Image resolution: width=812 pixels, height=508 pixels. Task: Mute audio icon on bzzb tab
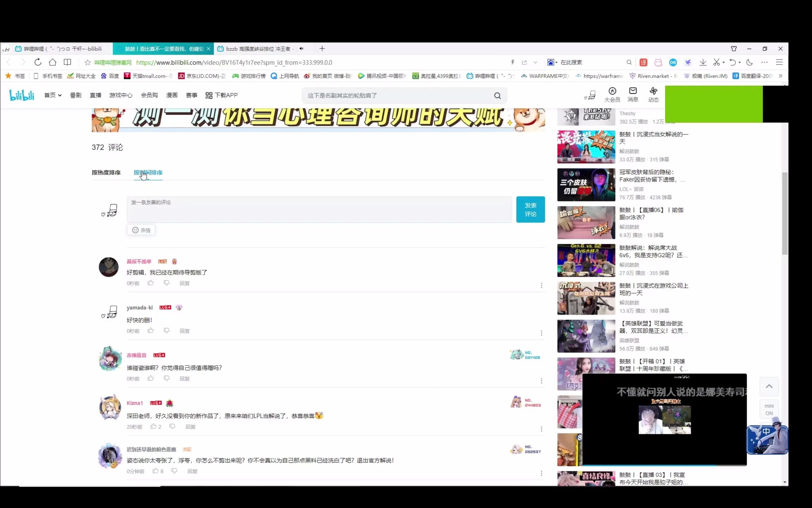click(301, 49)
